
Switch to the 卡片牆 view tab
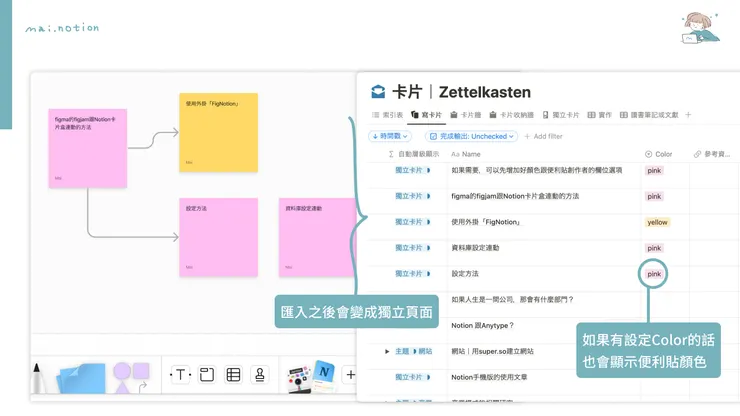point(465,115)
